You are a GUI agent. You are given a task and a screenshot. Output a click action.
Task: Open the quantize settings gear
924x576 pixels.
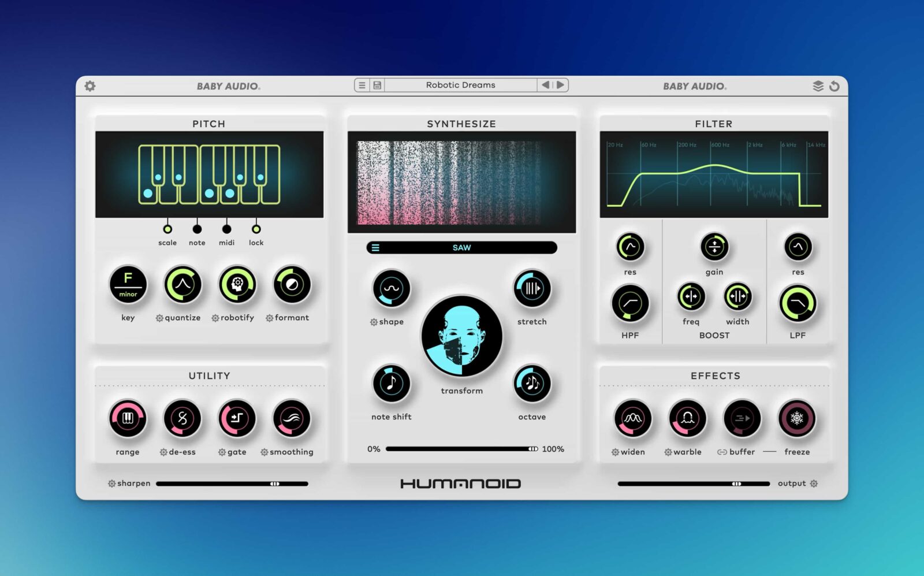(x=159, y=318)
